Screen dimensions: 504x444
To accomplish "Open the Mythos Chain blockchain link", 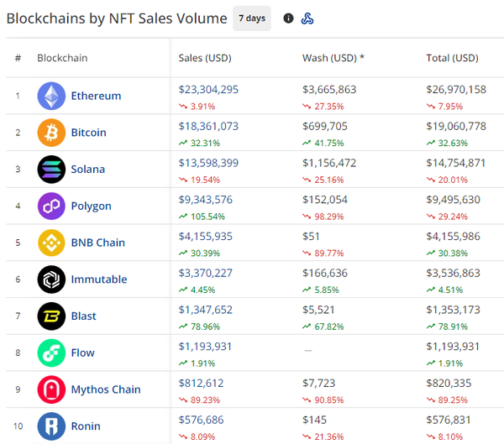I will point(105,389).
